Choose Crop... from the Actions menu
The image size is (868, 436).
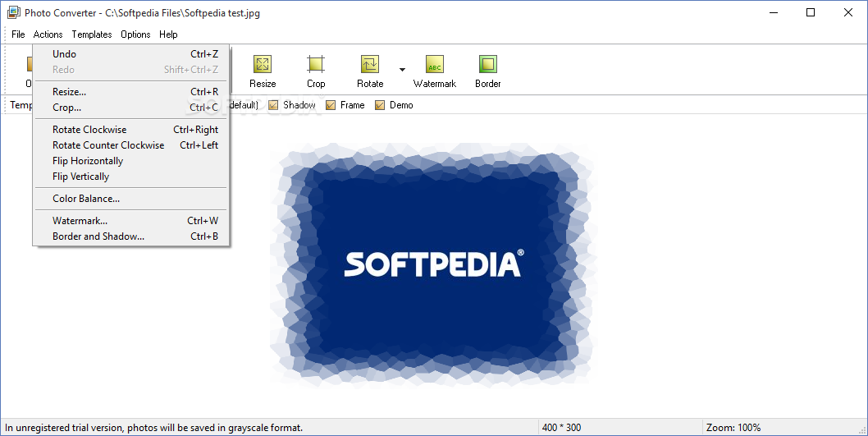[x=131, y=108]
